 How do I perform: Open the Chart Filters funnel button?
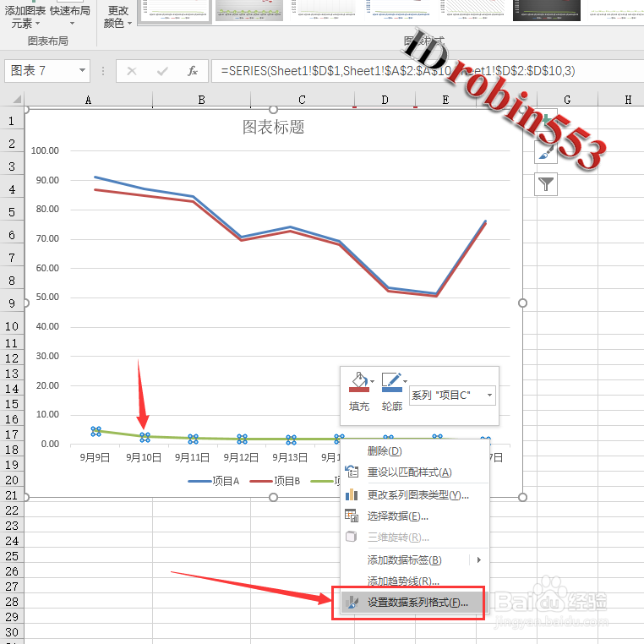click(546, 184)
